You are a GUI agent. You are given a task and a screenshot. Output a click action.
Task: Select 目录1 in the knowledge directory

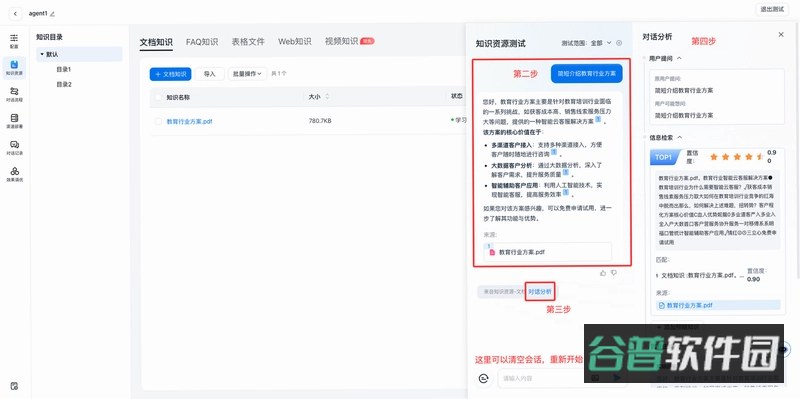point(64,69)
